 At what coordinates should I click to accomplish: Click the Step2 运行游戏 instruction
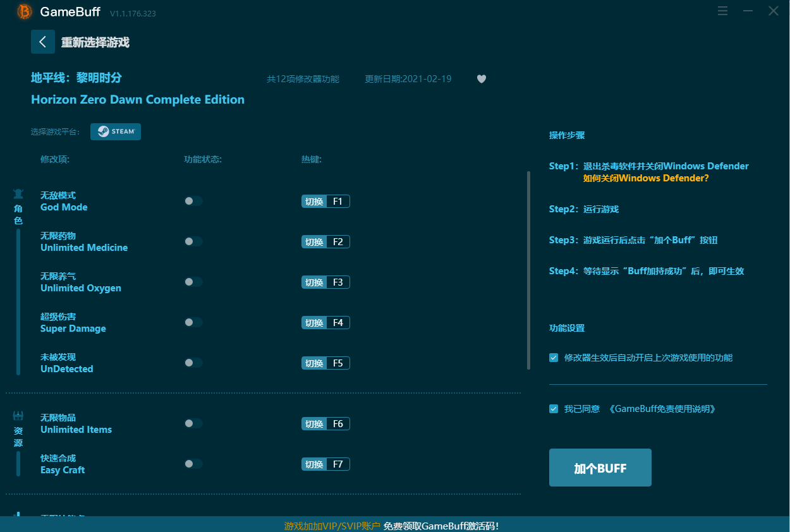(584, 209)
